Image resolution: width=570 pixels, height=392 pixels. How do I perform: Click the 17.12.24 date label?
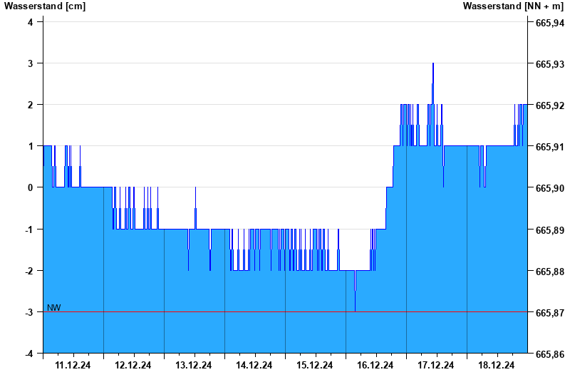[x=436, y=366]
